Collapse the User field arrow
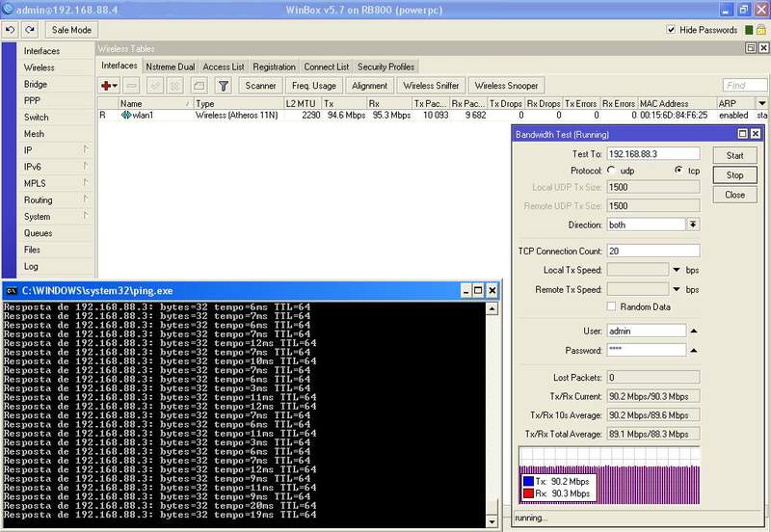Screen dimensions: 771x532 point(693,331)
